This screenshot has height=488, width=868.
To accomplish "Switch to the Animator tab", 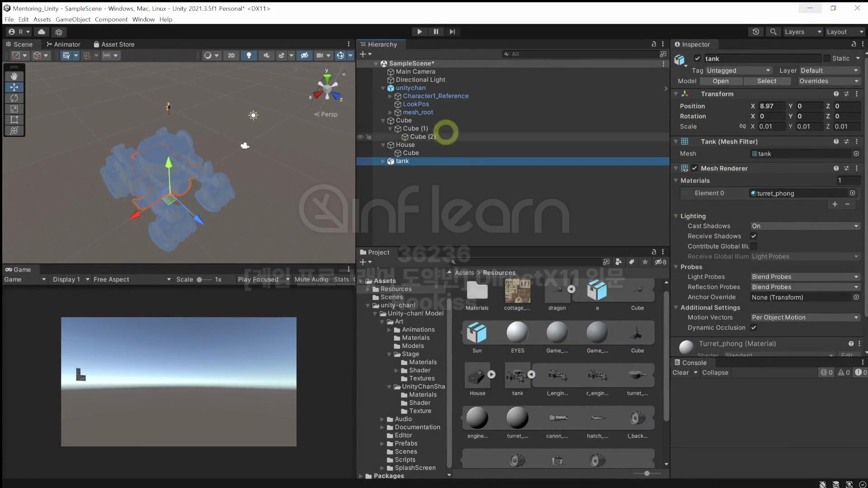I will [x=63, y=44].
